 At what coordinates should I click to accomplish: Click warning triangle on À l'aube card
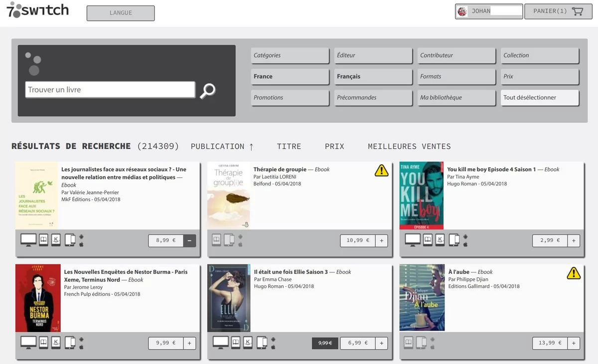click(574, 273)
